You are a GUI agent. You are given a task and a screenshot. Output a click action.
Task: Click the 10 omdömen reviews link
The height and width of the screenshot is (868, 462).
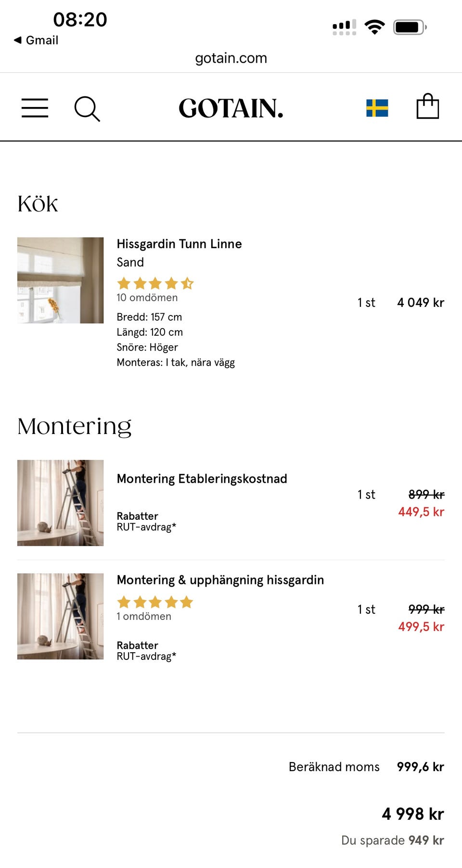click(147, 298)
